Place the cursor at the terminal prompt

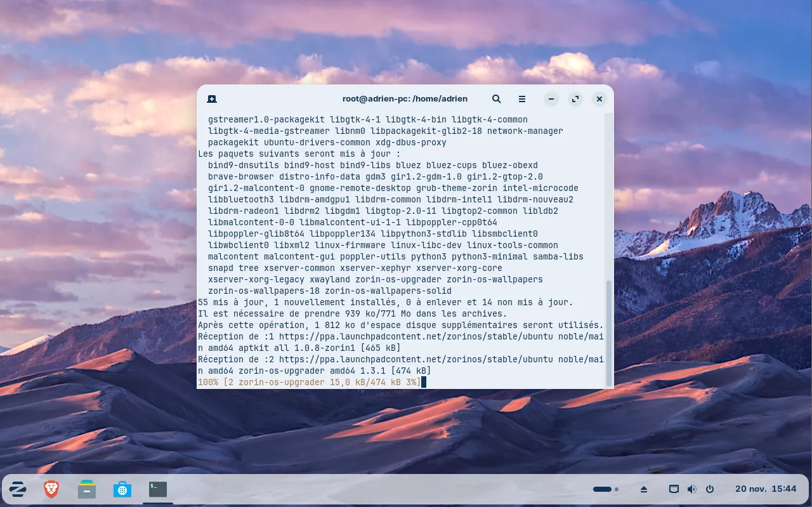click(422, 382)
